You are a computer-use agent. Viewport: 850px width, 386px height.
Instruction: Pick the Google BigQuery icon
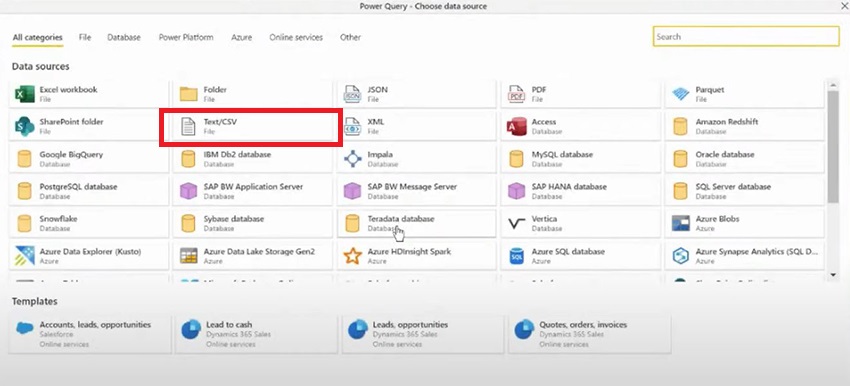[x=24, y=159]
